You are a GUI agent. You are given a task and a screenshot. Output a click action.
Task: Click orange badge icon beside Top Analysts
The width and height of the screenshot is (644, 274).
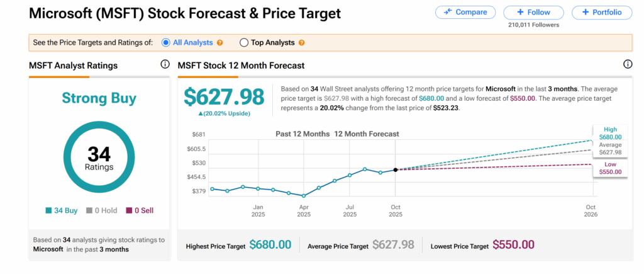(x=302, y=43)
